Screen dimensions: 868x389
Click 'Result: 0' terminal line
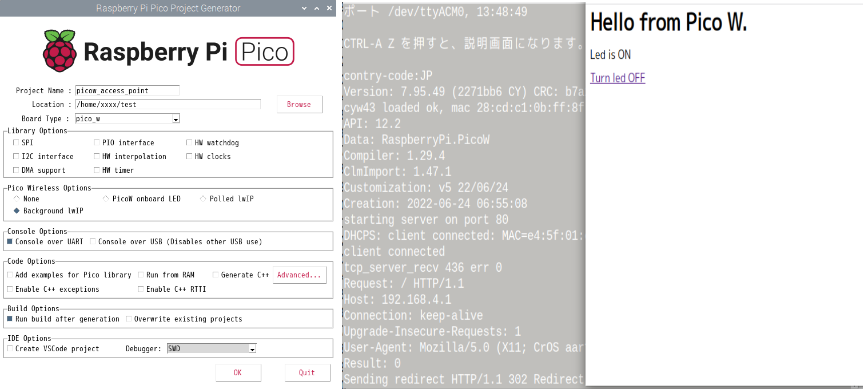(x=372, y=363)
